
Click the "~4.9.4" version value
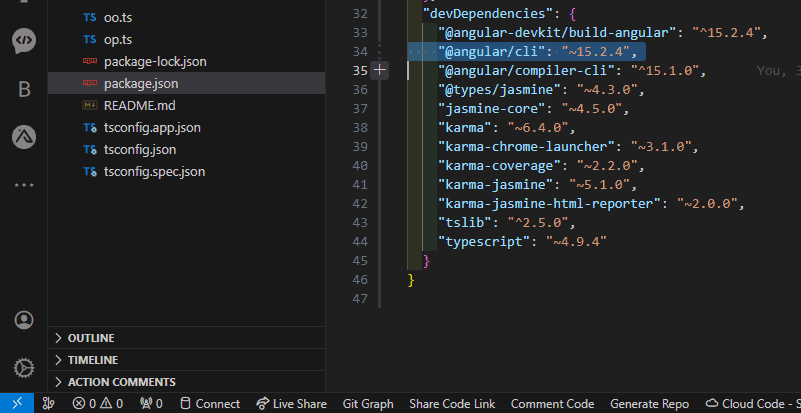coord(576,241)
